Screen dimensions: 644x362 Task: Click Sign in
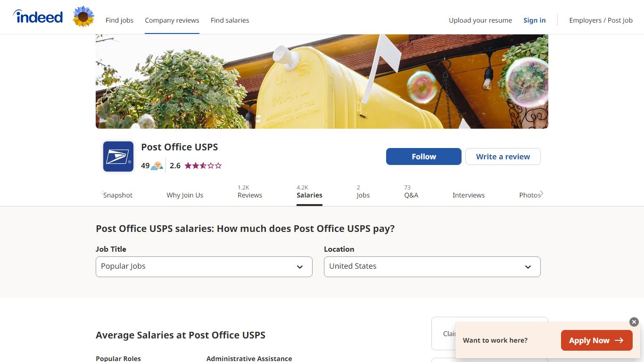pyautogui.click(x=535, y=20)
